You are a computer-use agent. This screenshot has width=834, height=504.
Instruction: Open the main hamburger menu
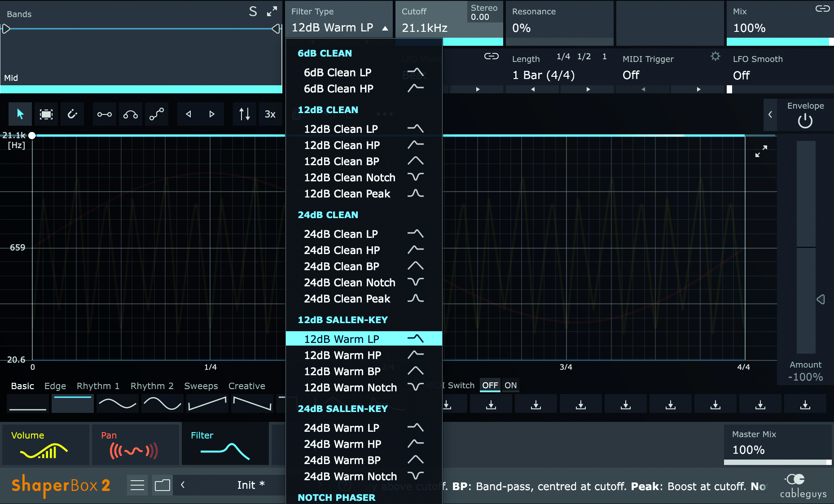137,485
